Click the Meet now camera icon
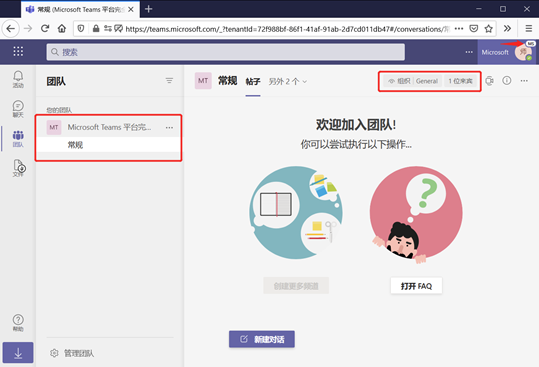The width and height of the screenshot is (539, 367). tap(490, 81)
